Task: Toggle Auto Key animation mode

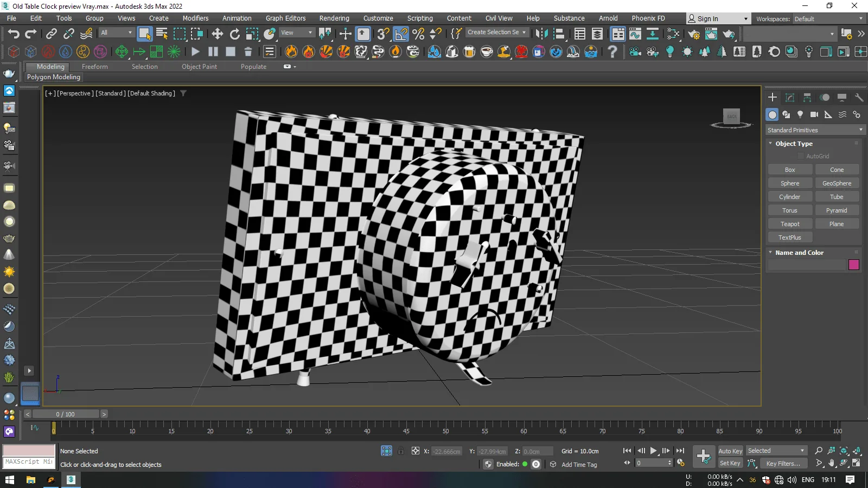Action: 730,451
